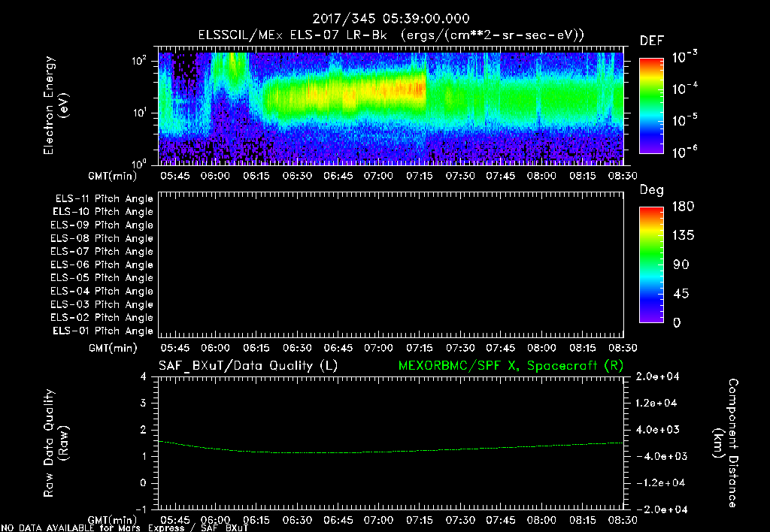Viewport: 770px width, 532px height.
Task: Click inside the empty pitch angle plot panel
Action: click(x=391, y=264)
